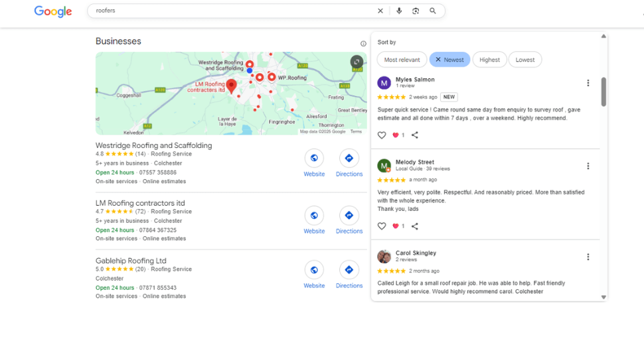Open Myles Salmon's profile avatar
The height and width of the screenshot is (343, 644).
(384, 83)
